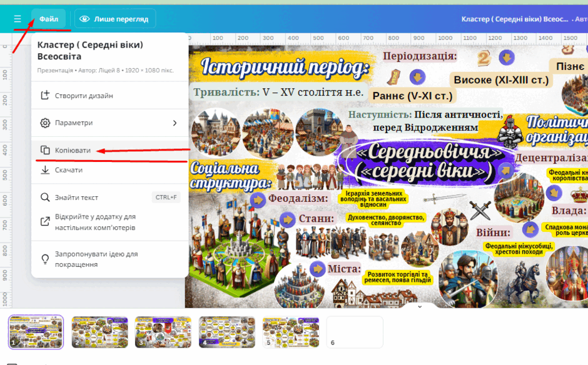Viewport: 588px width, 365px height.
Task: Click the Знайти текст magnifier icon
Action: coord(45,197)
